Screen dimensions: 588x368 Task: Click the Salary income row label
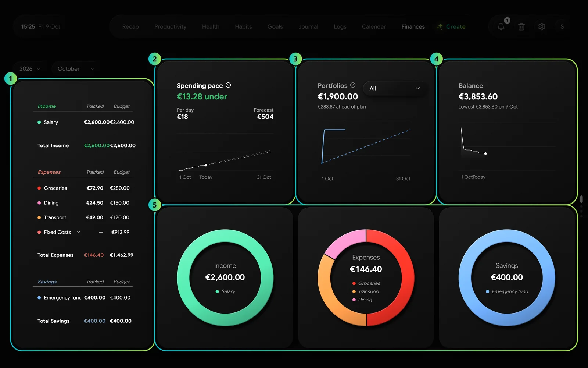click(51, 122)
